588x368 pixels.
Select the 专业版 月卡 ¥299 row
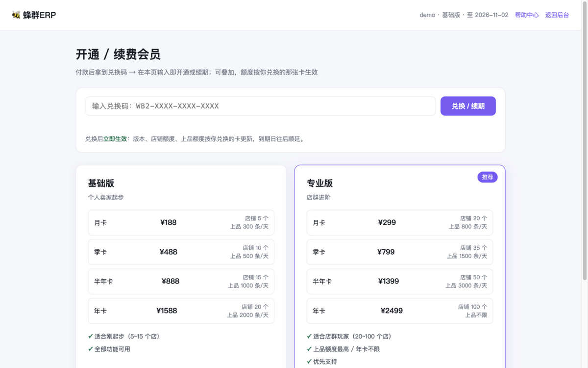coord(400,223)
